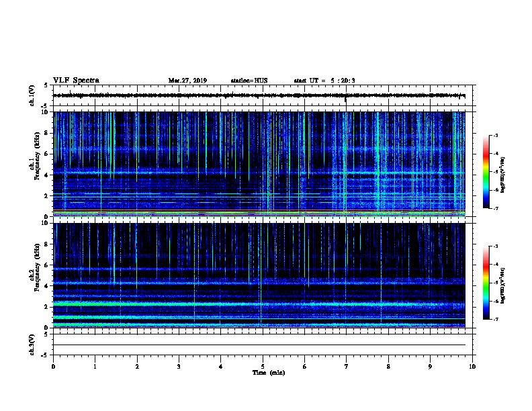Screen dimensions: 532x411
Task: Click the "5" tick on ch.1(V) axis
Action: (x=46, y=85)
